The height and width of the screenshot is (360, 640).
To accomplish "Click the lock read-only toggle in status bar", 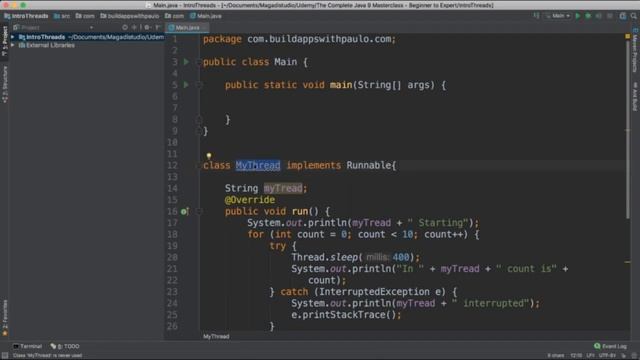I will 624,356.
